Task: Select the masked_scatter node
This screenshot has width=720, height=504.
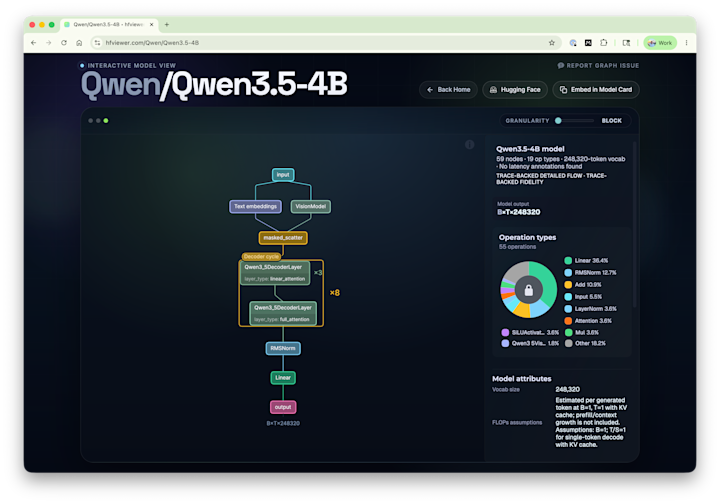Action: [x=283, y=238]
